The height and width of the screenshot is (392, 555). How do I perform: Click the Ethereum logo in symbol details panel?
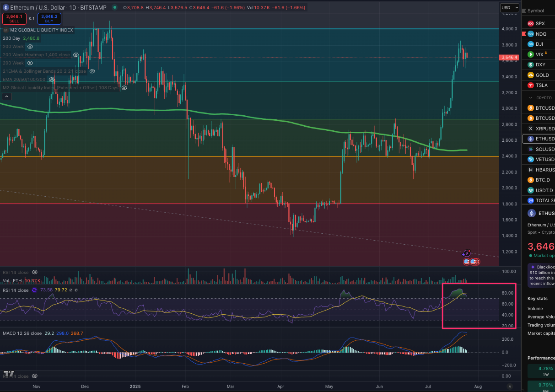point(532,213)
